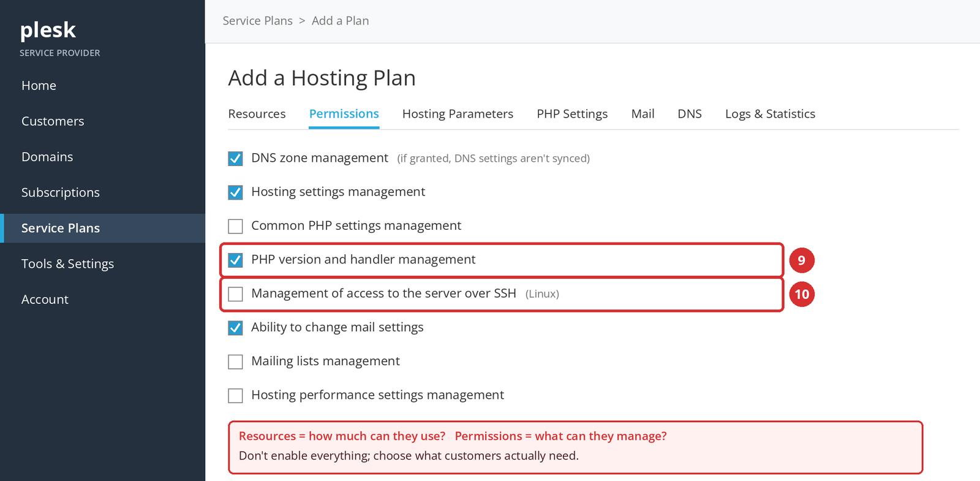The image size is (980, 481).
Task: Click 'PHP version and handler management' label
Action: pos(363,259)
